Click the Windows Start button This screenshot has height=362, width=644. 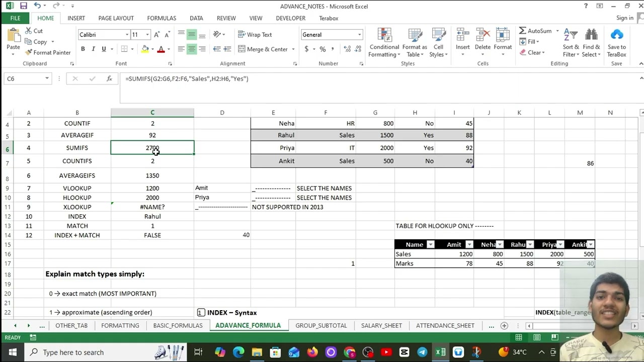tap(12, 352)
